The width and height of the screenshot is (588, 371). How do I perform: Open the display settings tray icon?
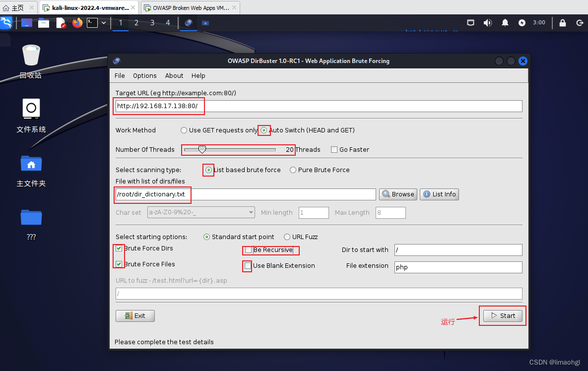[470, 23]
